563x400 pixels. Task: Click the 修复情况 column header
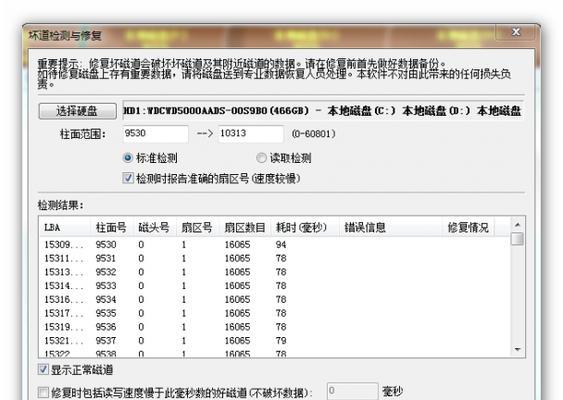468,227
